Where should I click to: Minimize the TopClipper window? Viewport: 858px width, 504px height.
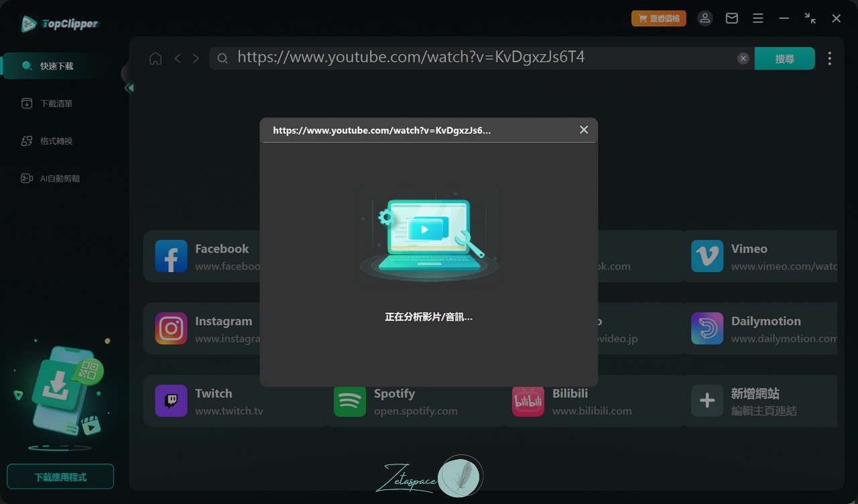pos(784,19)
